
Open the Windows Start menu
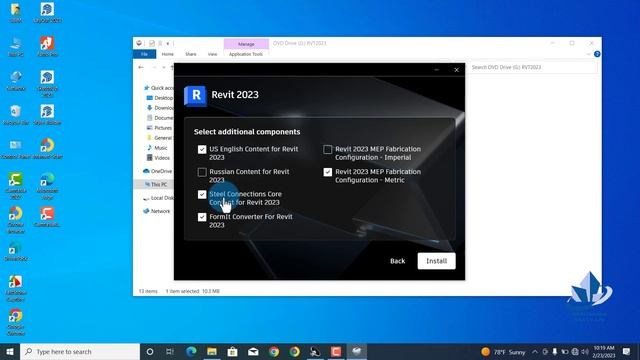pyautogui.click(x=10, y=351)
